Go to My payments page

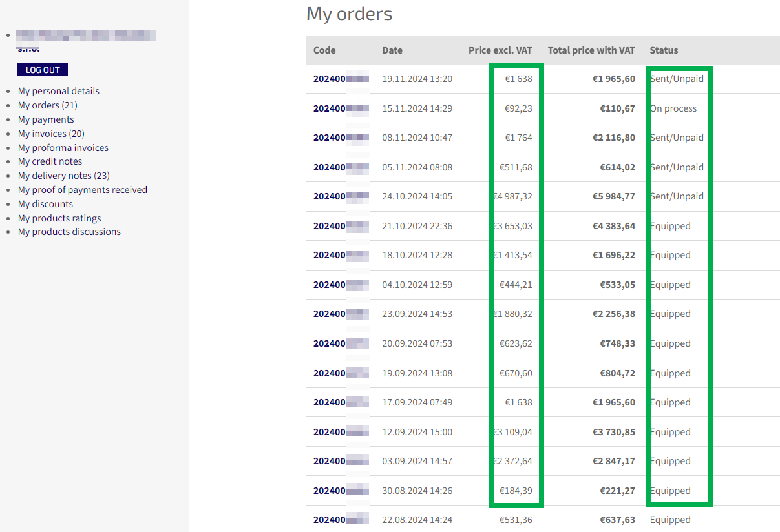point(46,119)
